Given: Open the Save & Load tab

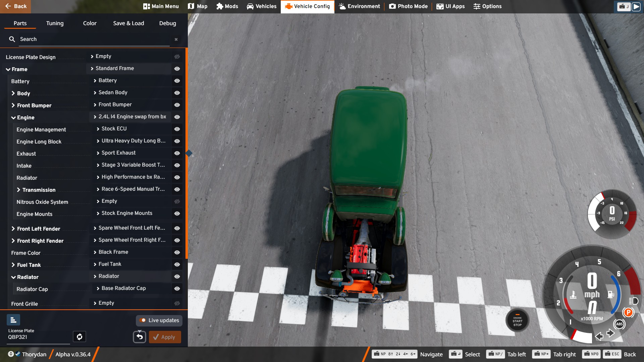Looking at the screenshot, I should coord(128,23).
